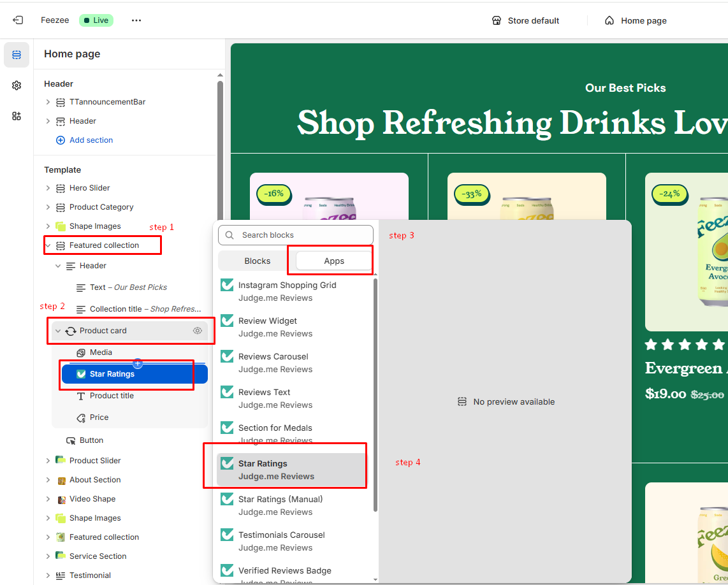Open the Sections panel icon in sidebar
Screen dimensions: 728x585
(x=17, y=55)
